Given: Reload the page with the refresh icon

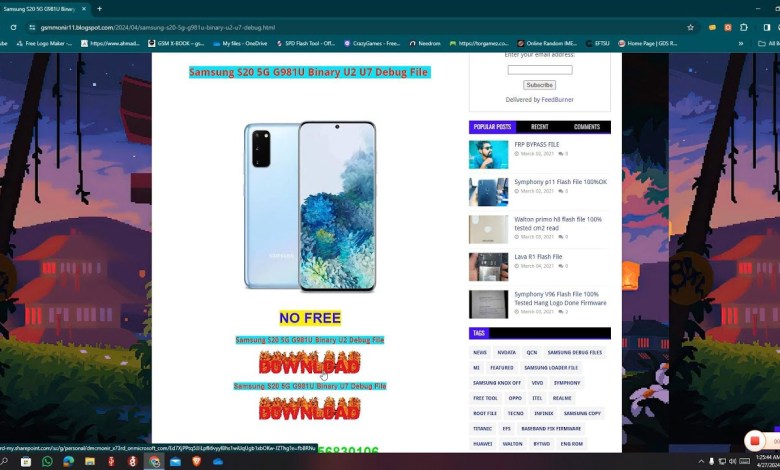Looking at the screenshot, I should tap(13, 27).
